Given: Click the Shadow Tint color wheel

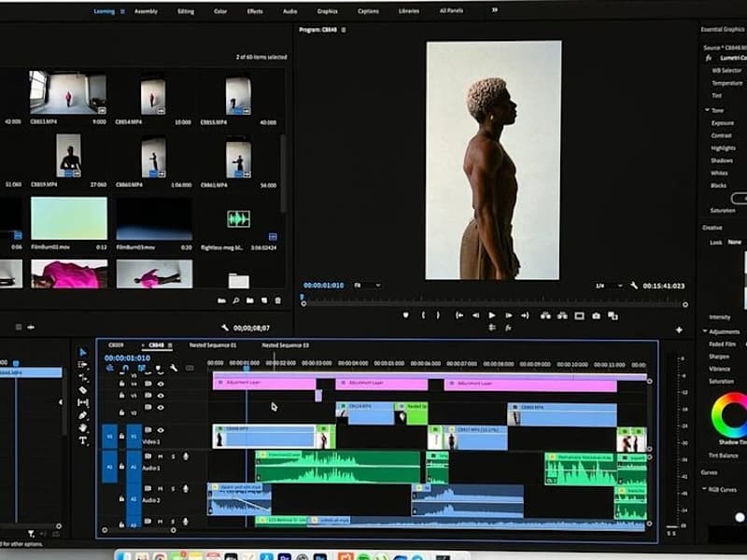Looking at the screenshot, I should [x=731, y=415].
